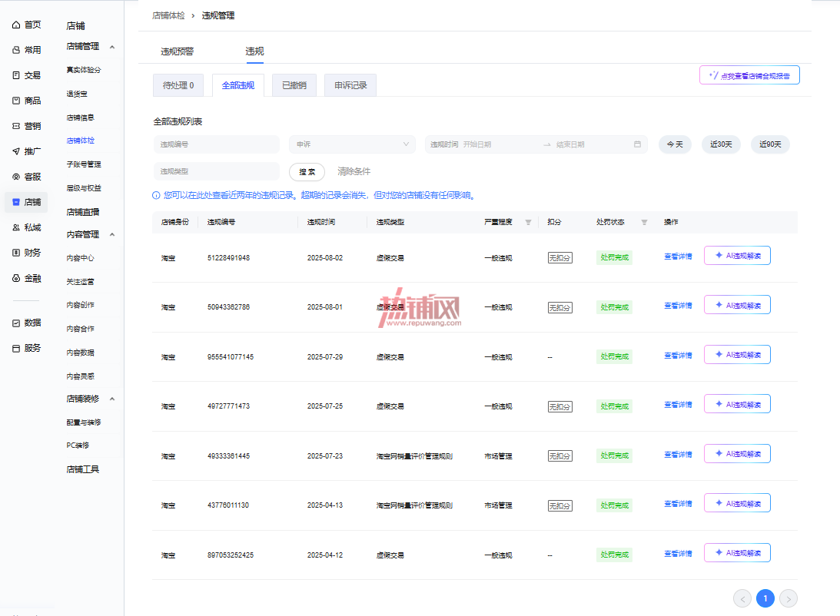
Task: Click 近30天 quick date filter
Action: pyautogui.click(x=721, y=144)
